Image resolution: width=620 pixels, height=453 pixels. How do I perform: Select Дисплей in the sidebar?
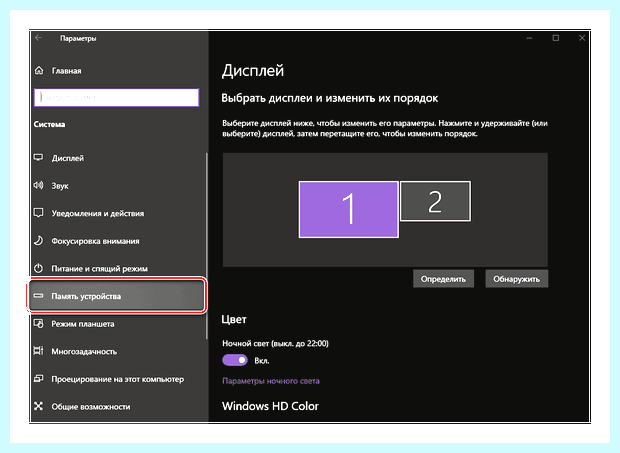68,158
